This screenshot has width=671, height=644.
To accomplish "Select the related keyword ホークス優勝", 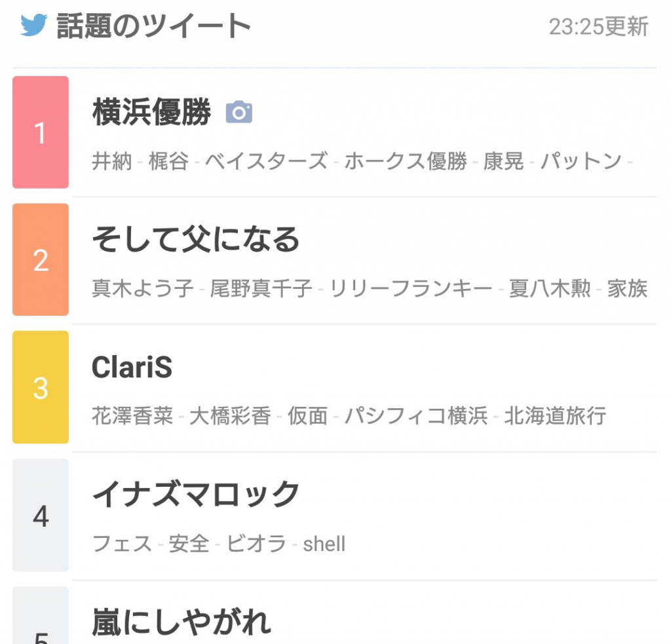I will point(406,161).
